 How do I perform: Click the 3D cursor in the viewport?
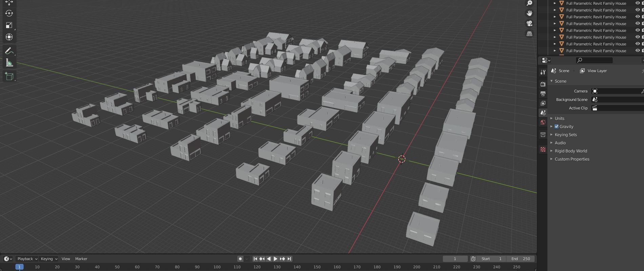[402, 159]
